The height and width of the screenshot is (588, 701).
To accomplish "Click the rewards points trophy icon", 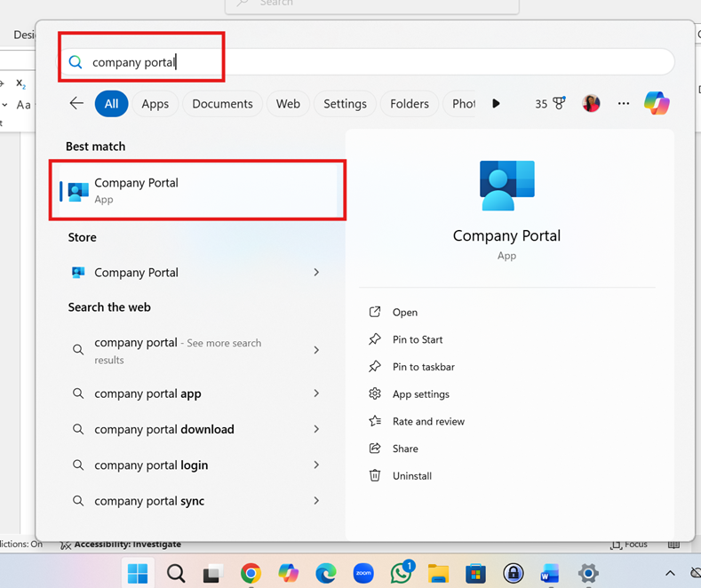I will click(559, 104).
